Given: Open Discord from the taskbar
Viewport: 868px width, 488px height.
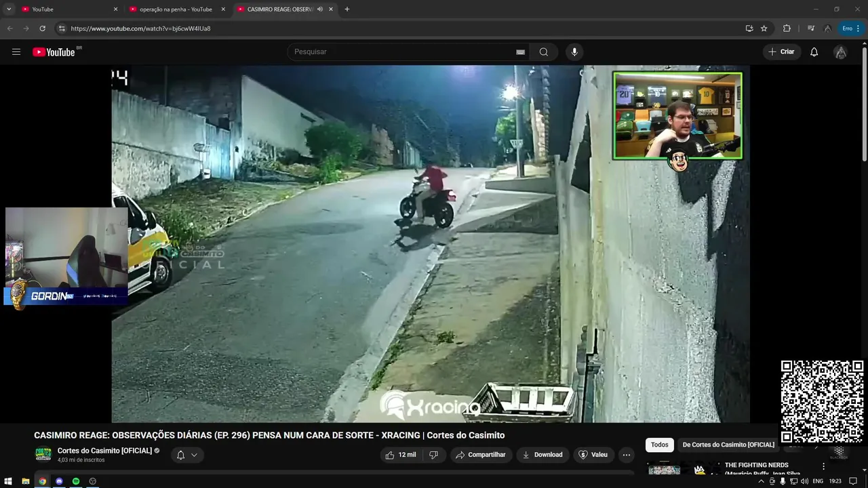Looking at the screenshot, I should tap(59, 481).
